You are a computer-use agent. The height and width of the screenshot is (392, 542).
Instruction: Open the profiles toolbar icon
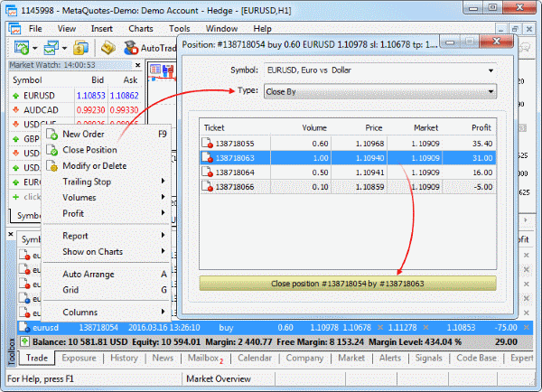(51, 48)
